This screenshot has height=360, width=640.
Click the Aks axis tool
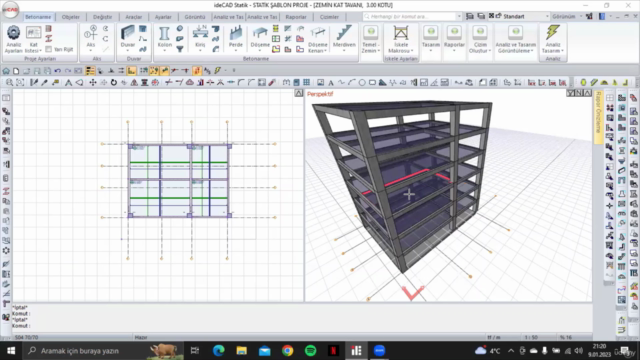pyautogui.click(x=91, y=38)
